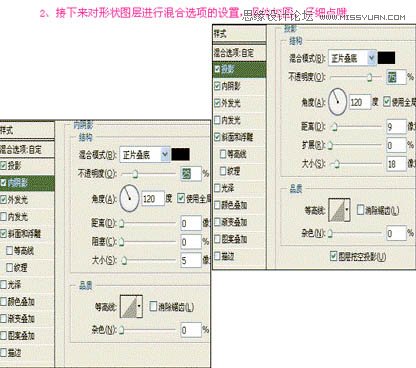Enable 消除锯齿 anti-alias in Inner Shadow dialog
416x368 pixels.
click(x=153, y=306)
